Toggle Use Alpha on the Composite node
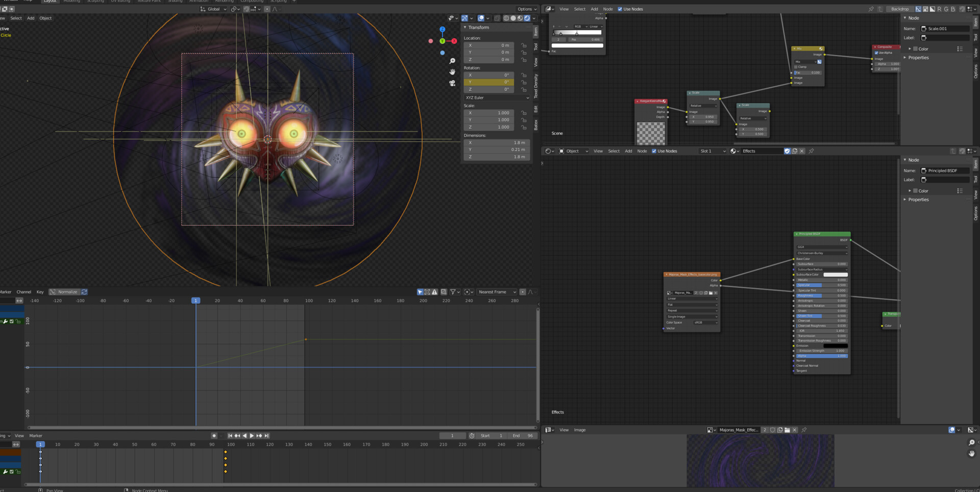This screenshot has width=980, height=492. (x=876, y=53)
